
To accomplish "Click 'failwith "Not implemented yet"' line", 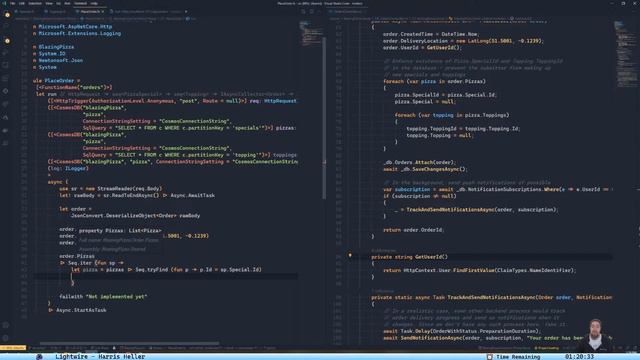I will pos(103,296).
